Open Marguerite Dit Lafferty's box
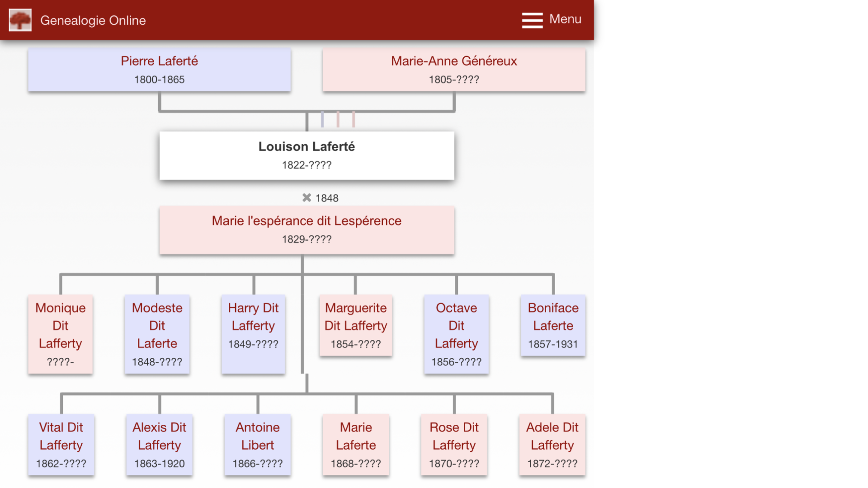This screenshot has height=488, width=868. pyautogui.click(x=356, y=325)
